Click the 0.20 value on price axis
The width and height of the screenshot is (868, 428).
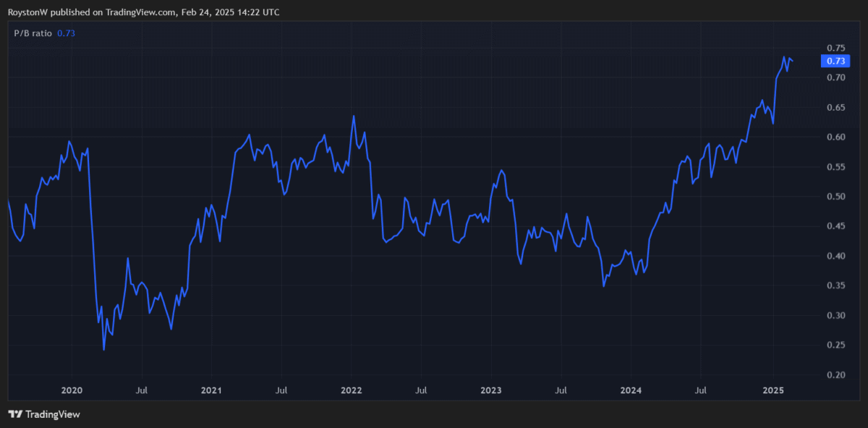click(x=837, y=375)
